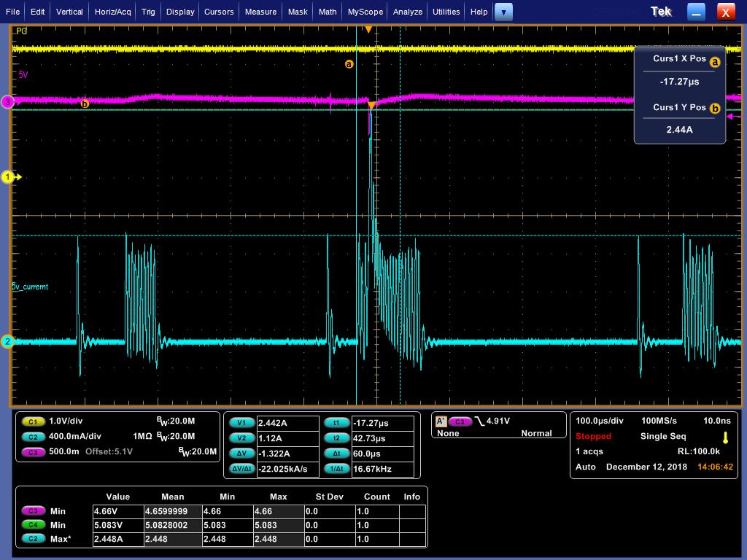
Task: Select the C3 trigger source badge
Action: tap(460, 421)
